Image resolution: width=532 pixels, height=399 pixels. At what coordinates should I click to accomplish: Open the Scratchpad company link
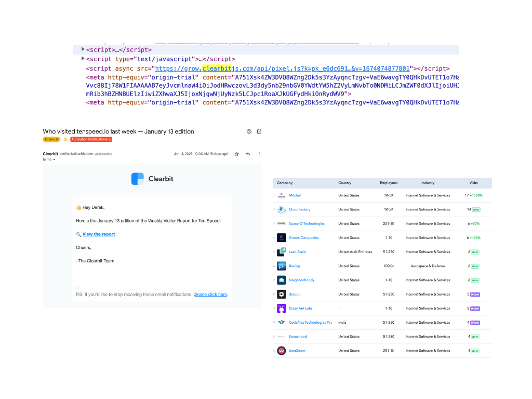pos(298,337)
